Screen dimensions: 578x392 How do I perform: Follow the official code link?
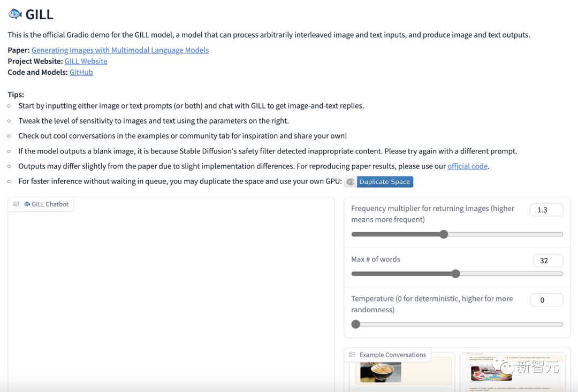tap(467, 166)
